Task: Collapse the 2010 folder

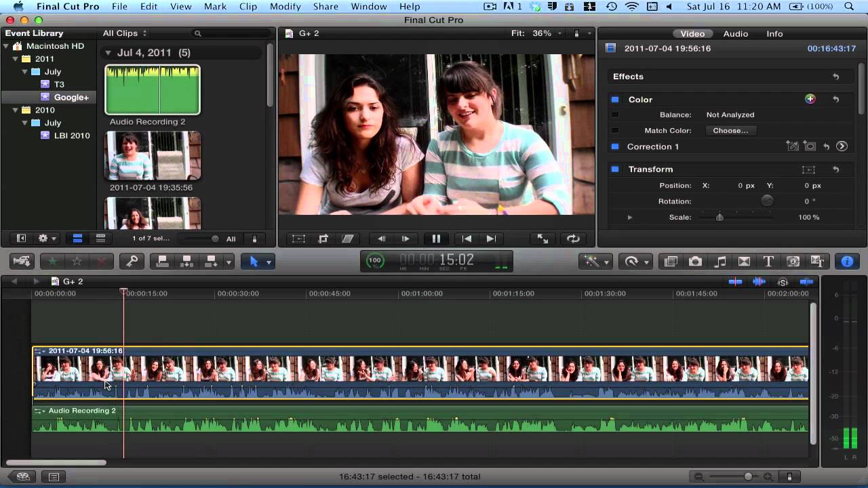Action: click(16, 110)
